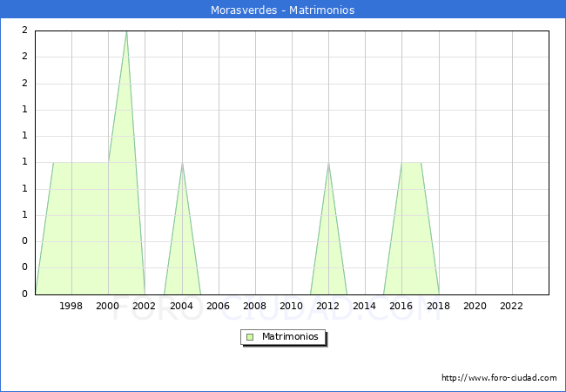566x392 pixels.
Task: Select the 2002 x-axis tick label
Action: tap(145, 306)
